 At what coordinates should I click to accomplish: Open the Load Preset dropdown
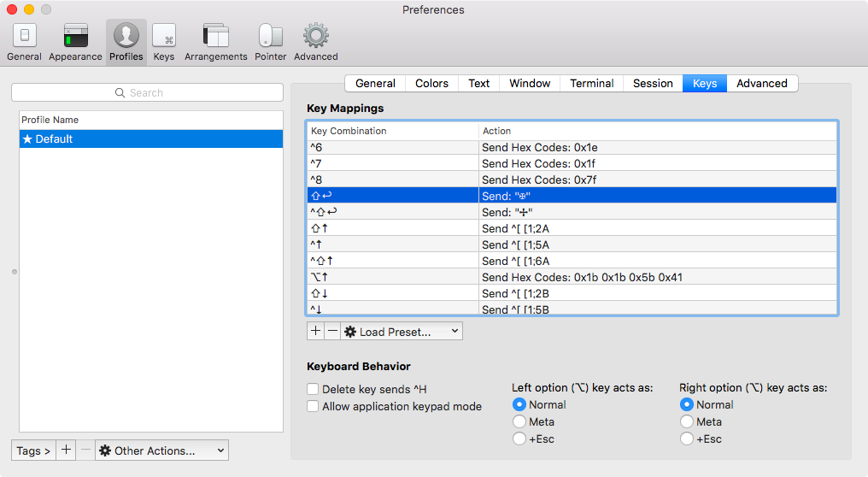(x=402, y=332)
